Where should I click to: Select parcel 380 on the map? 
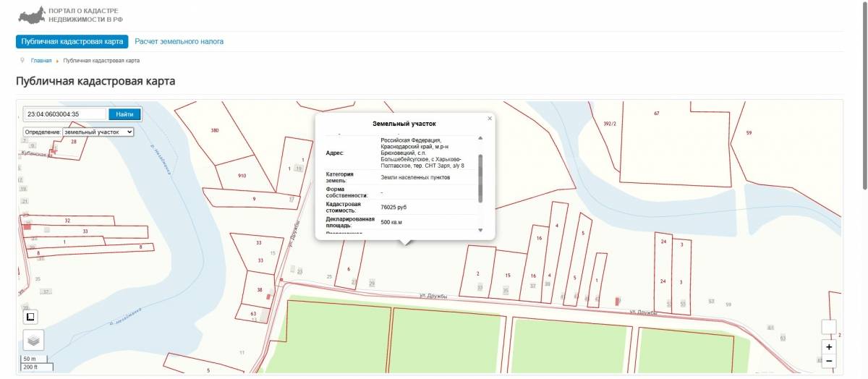coord(215,131)
